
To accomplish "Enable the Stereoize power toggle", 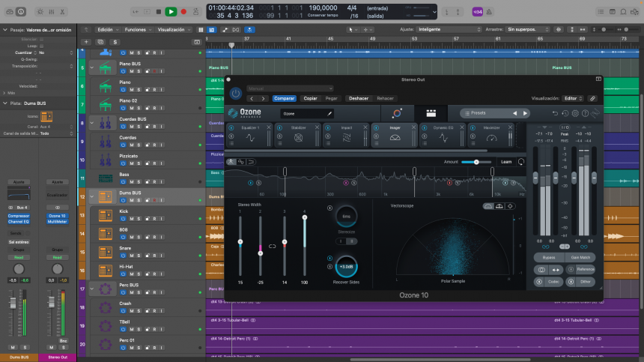I will [x=329, y=208].
